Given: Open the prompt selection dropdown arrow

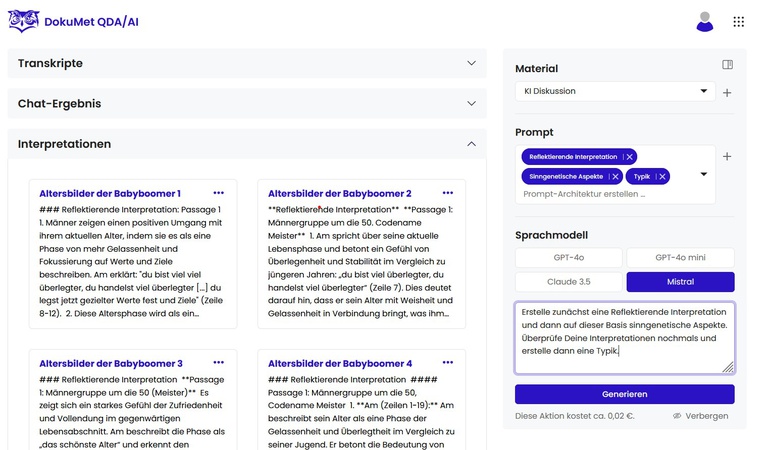Looking at the screenshot, I should pyautogui.click(x=703, y=174).
